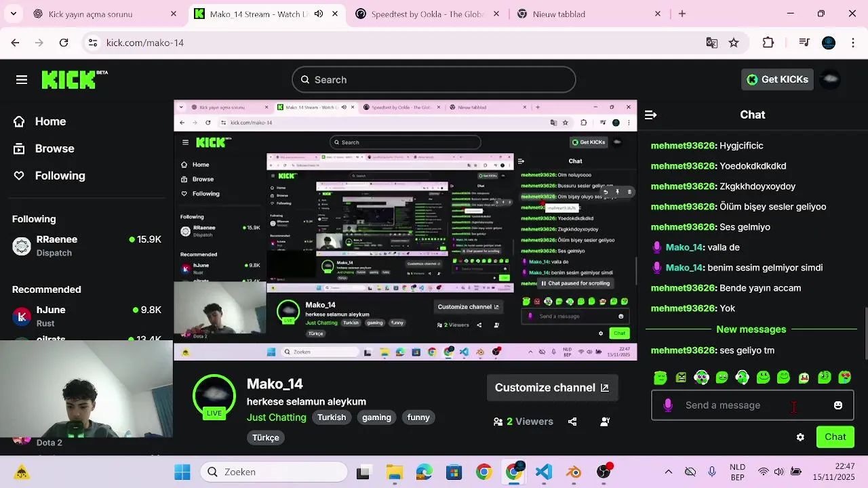
Task: Click the Mako_14 LIVE avatar
Action: pos(214,396)
